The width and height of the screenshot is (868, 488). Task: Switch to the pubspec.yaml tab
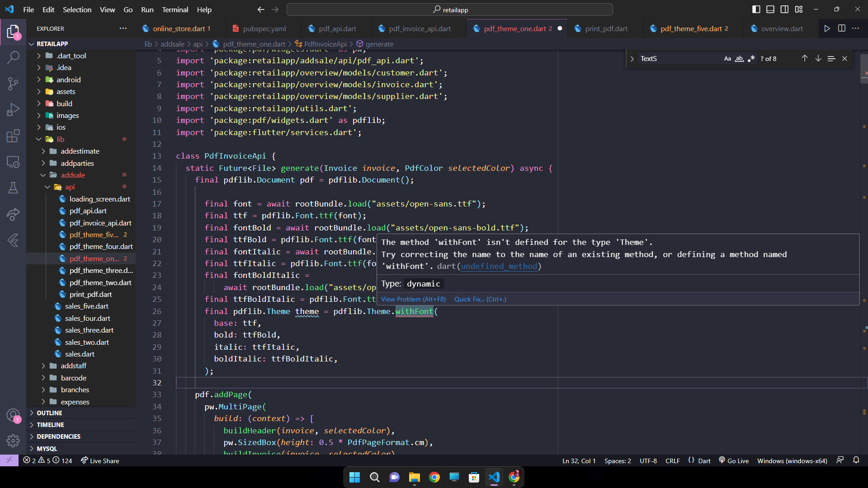[264, 28]
